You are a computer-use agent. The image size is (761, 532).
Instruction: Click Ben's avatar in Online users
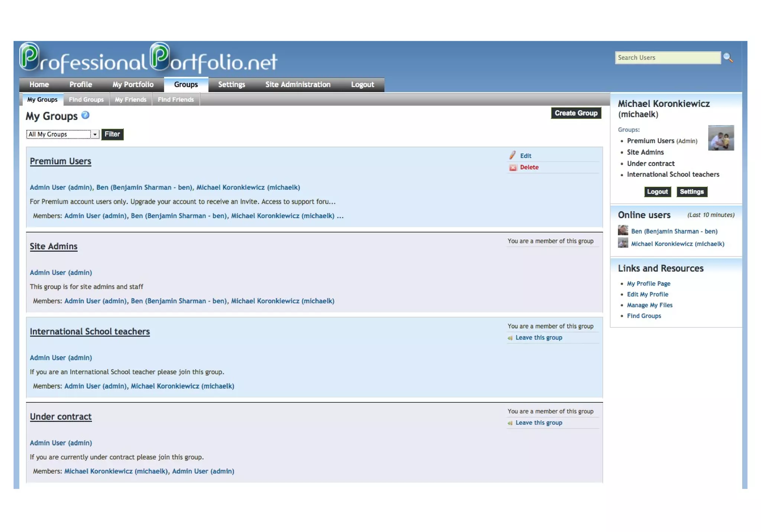pos(623,231)
